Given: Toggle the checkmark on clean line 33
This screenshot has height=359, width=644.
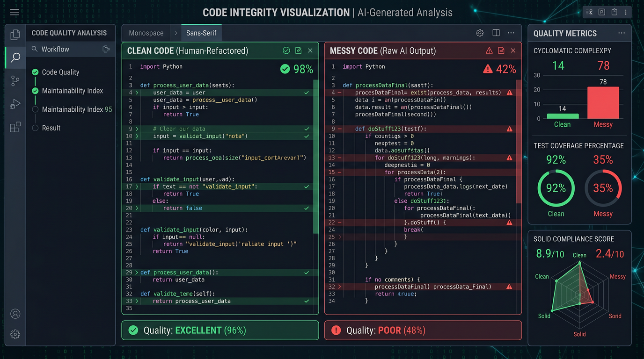Looking at the screenshot, I should click(x=307, y=301).
